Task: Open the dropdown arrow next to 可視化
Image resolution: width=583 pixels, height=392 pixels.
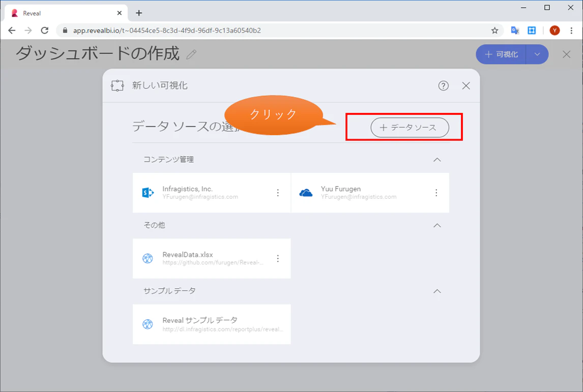Action: 537,54
